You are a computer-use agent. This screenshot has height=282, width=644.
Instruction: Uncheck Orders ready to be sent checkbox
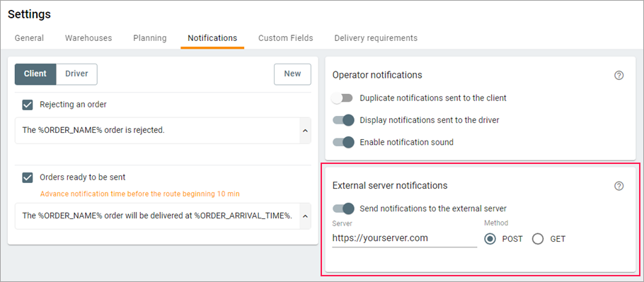pyautogui.click(x=28, y=178)
